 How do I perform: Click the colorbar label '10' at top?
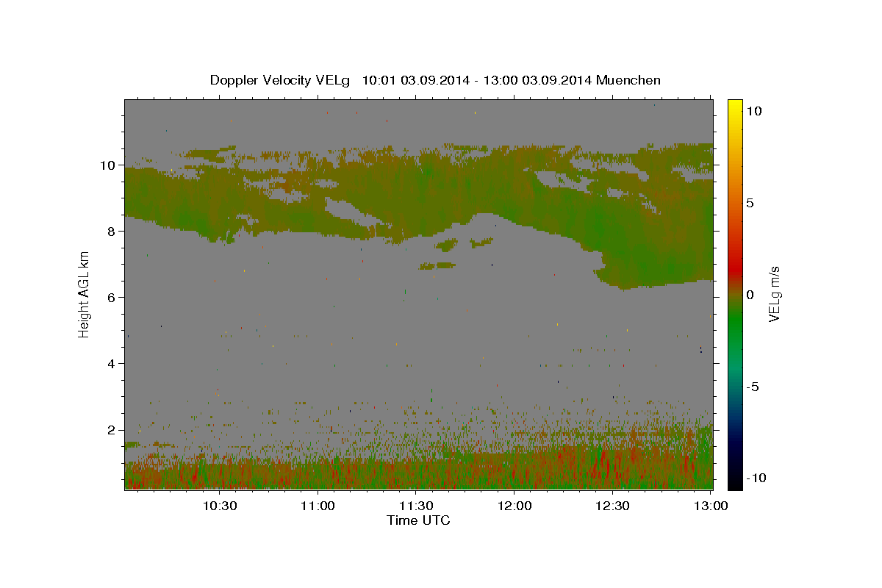pos(753,110)
